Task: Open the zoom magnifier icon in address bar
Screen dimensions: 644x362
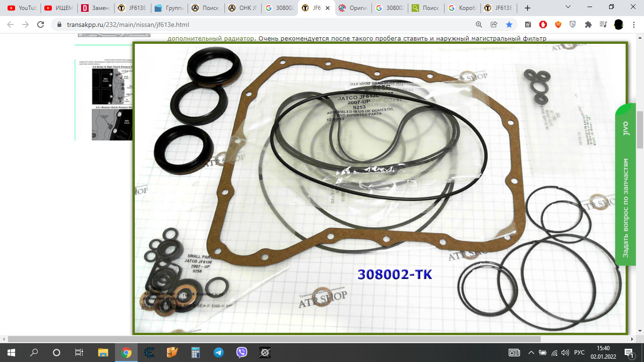Action: click(479, 25)
